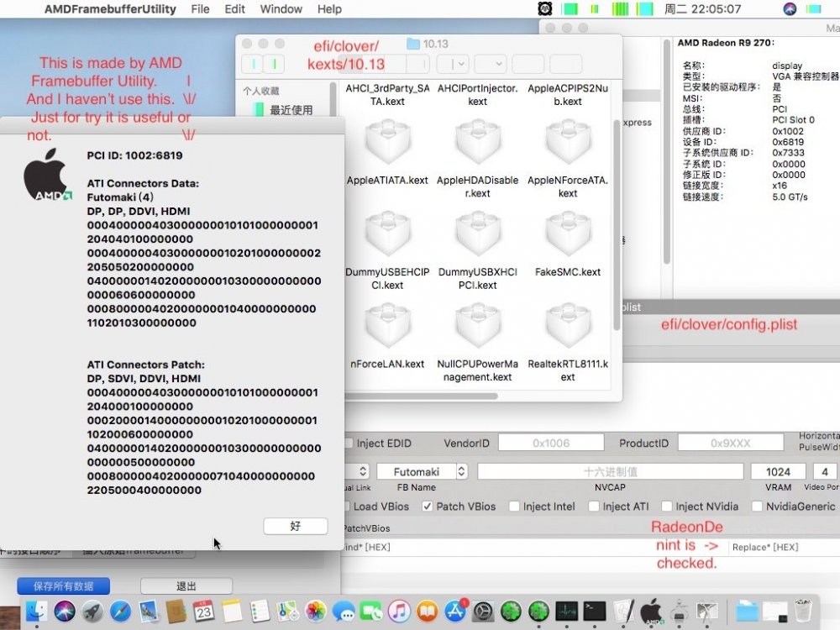840x630 pixels.
Task: Click the 链接速度 value 5.0 GT/s
Action: pos(790,197)
